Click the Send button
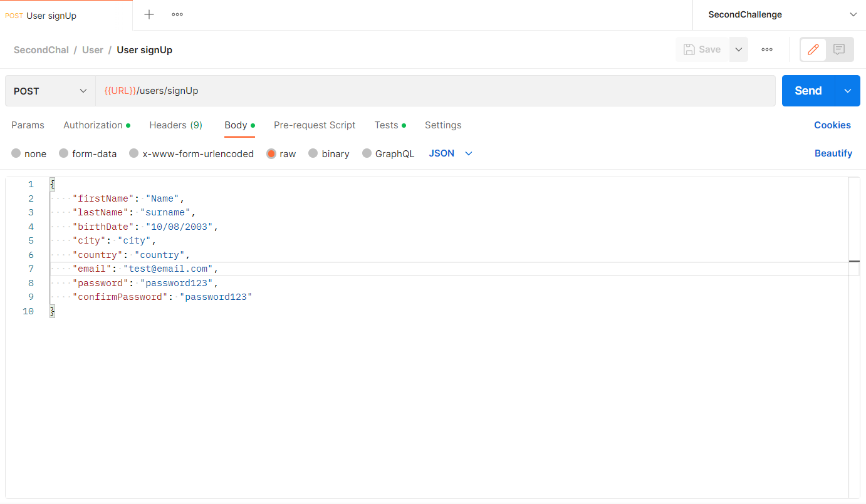This screenshot has height=504, width=866. pyautogui.click(x=807, y=90)
